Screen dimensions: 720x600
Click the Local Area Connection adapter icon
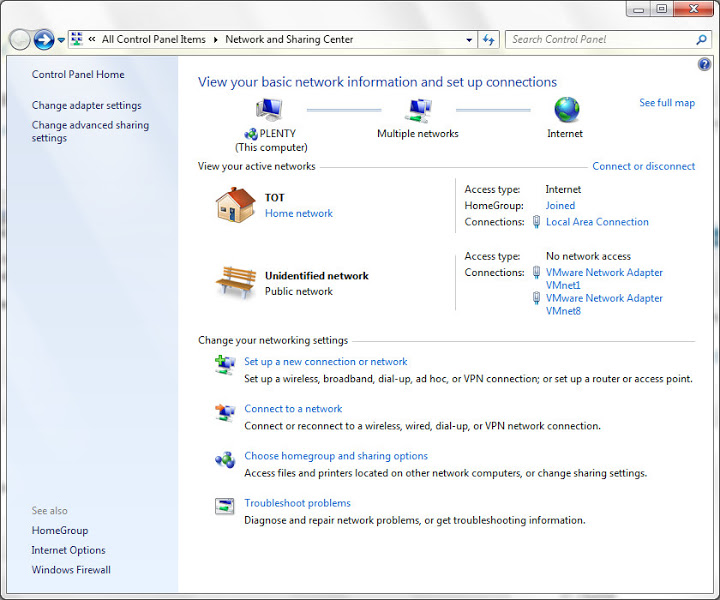pos(536,222)
